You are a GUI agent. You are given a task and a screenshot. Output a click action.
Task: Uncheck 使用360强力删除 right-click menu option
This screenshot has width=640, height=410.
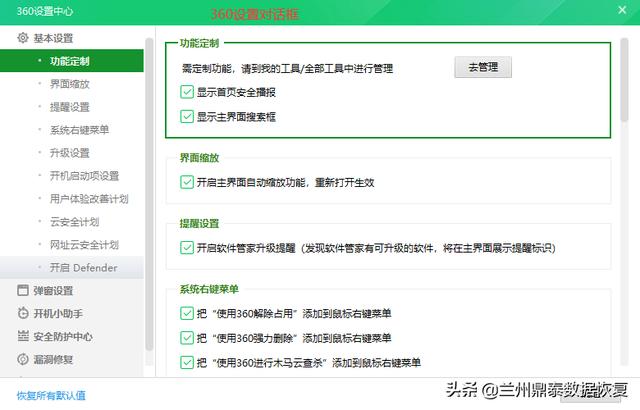[x=187, y=338]
